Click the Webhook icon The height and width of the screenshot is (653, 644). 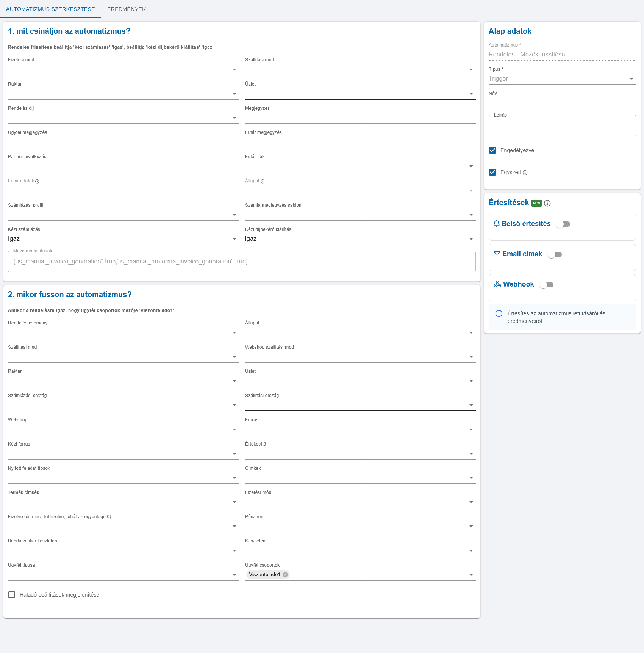pos(497,284)
